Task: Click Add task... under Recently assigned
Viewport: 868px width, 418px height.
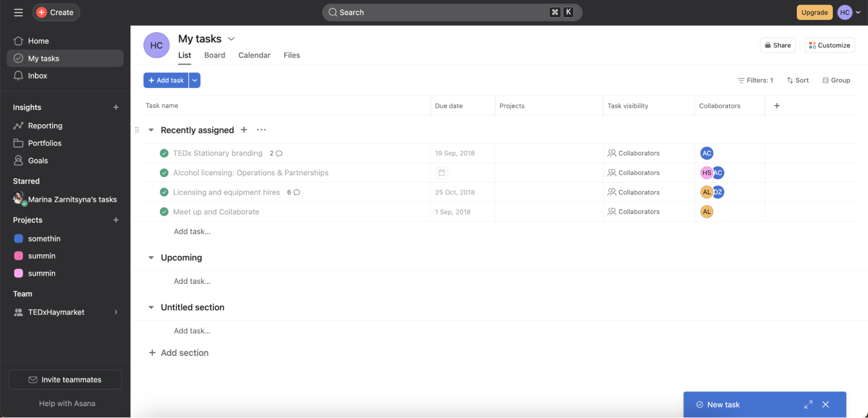Action: pyautogui.click(x=192, y=231)
